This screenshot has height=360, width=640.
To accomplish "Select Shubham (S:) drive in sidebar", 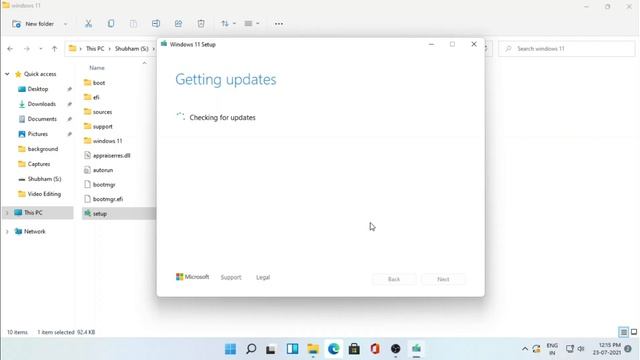I will [x=44, y=179].
